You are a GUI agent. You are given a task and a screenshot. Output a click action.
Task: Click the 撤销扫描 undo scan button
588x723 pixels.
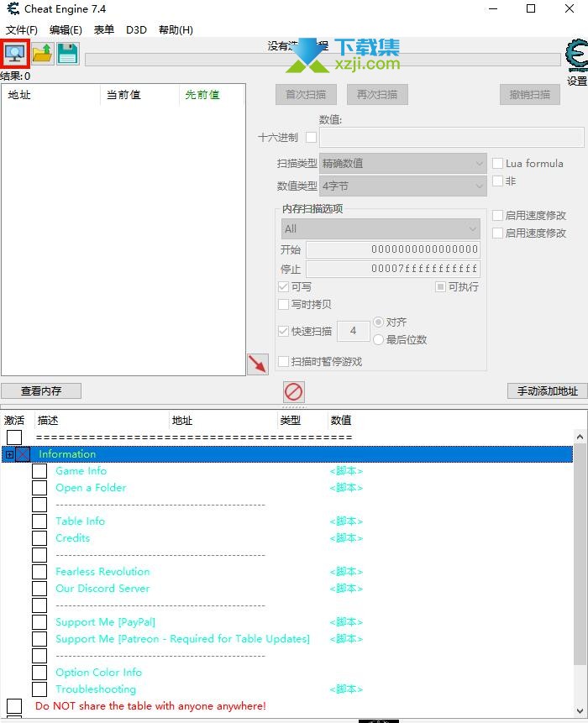point(530,95)
